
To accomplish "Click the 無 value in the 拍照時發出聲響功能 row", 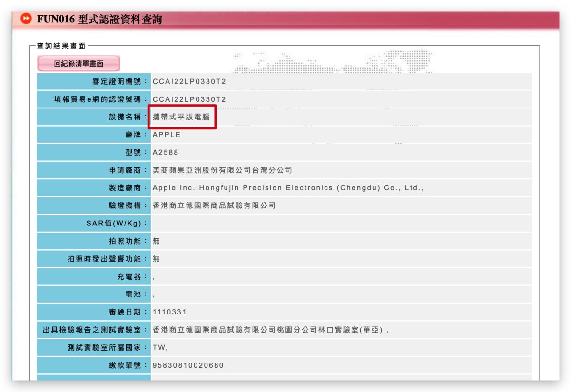I will 156,259.
